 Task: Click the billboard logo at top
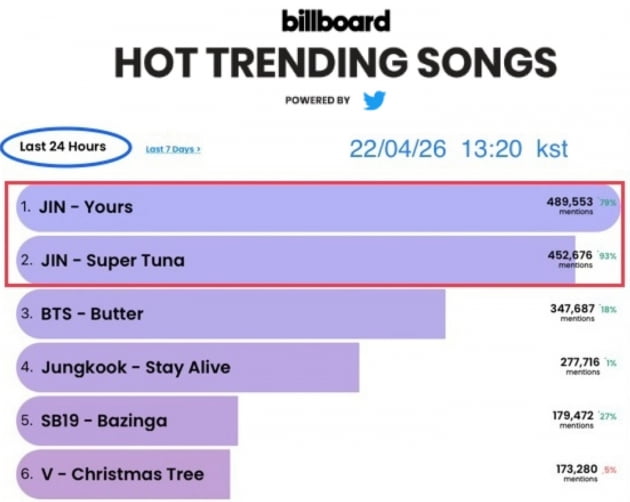pos(336,21)
